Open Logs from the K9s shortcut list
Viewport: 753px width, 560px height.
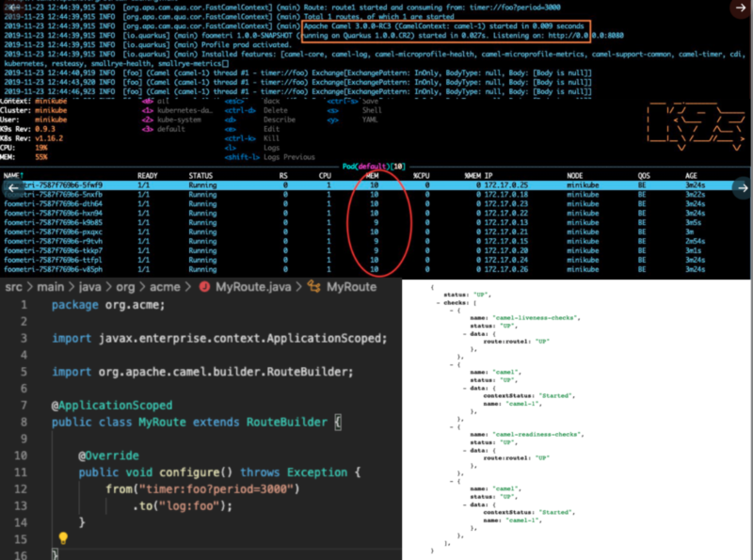click(271, 148)
